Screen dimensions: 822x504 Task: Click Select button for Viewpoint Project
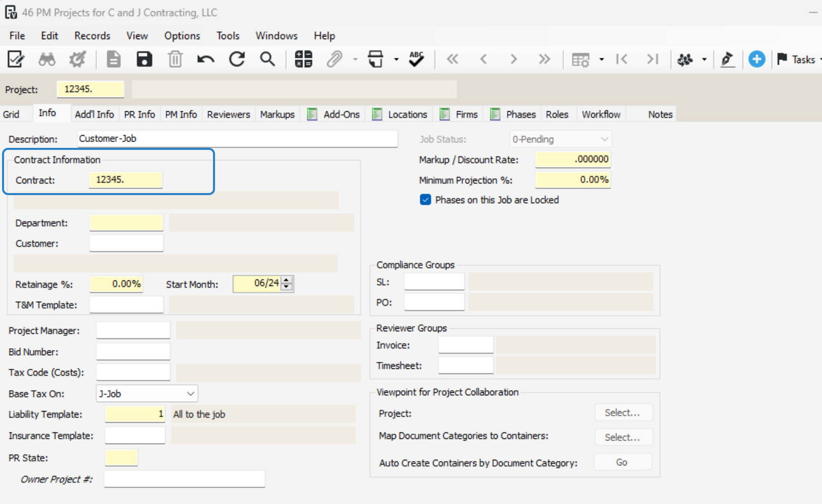(x=623, y=413)
